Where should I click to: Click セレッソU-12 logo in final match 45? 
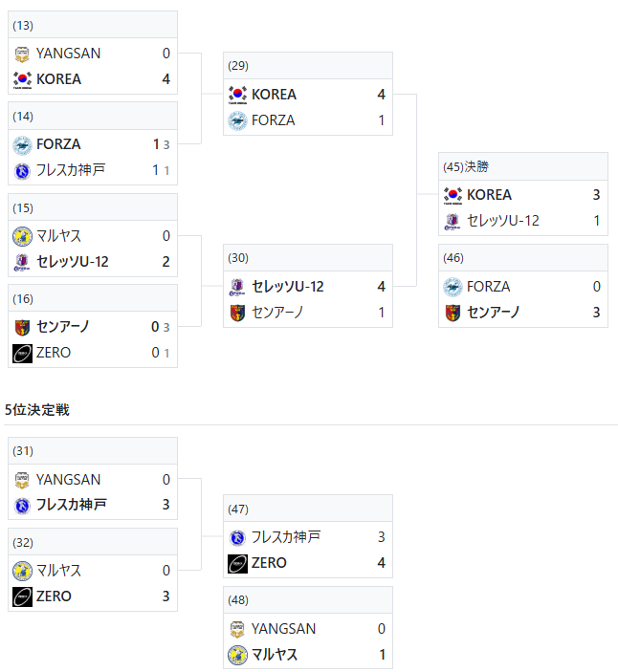[x=452, y=221]
